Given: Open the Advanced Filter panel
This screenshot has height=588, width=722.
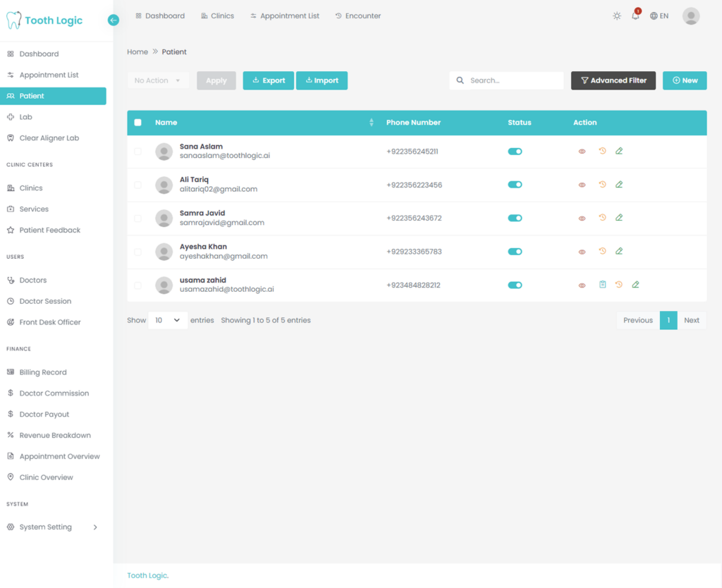Looking at the screenshot, I should 613,80.
